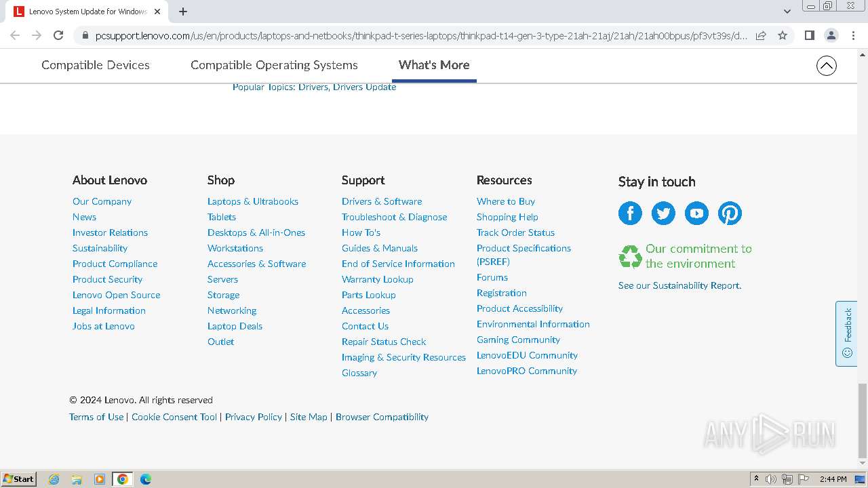The image size is (868, 488).
Task: Open Windows Start menu
Action: [x=18, y=479]
